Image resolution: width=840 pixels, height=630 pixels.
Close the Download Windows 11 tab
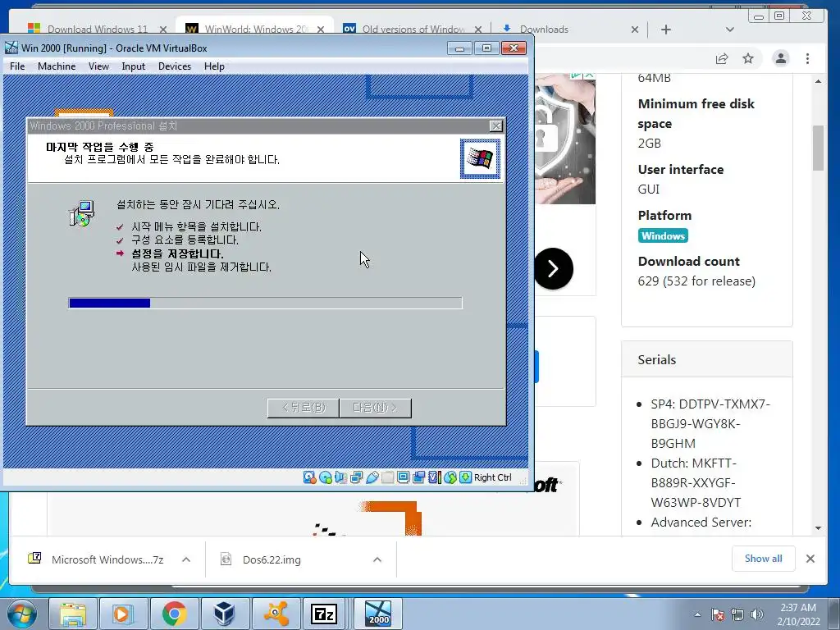point(163,30)
